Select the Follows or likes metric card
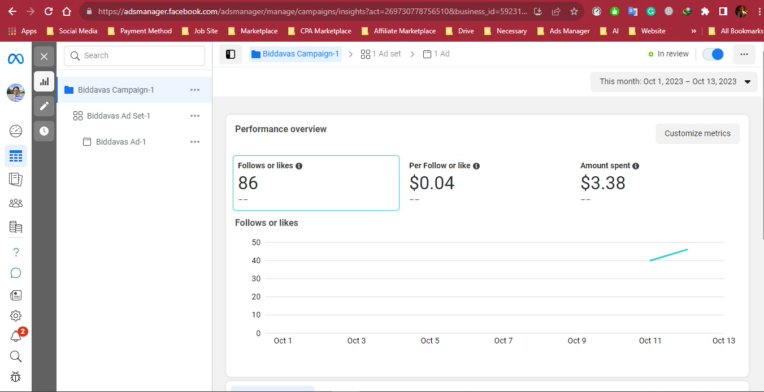Viewport: 764px width, 392px height. [x=316, y=183]
